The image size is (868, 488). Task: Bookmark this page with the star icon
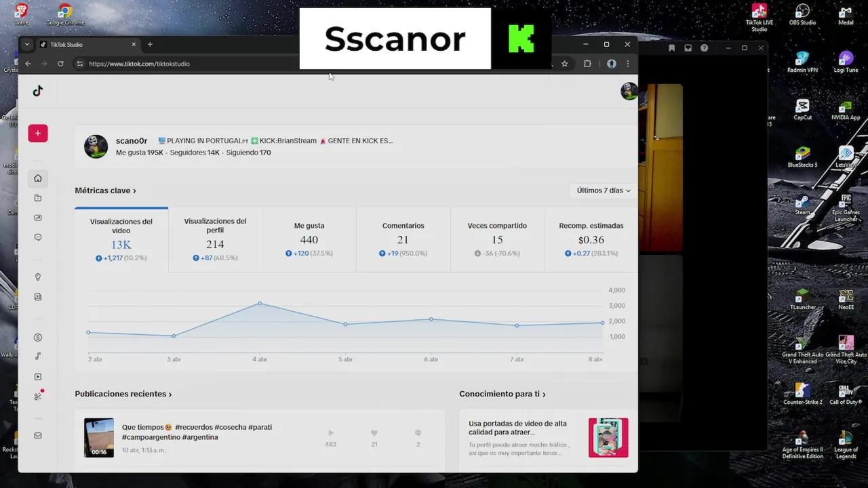564,64
